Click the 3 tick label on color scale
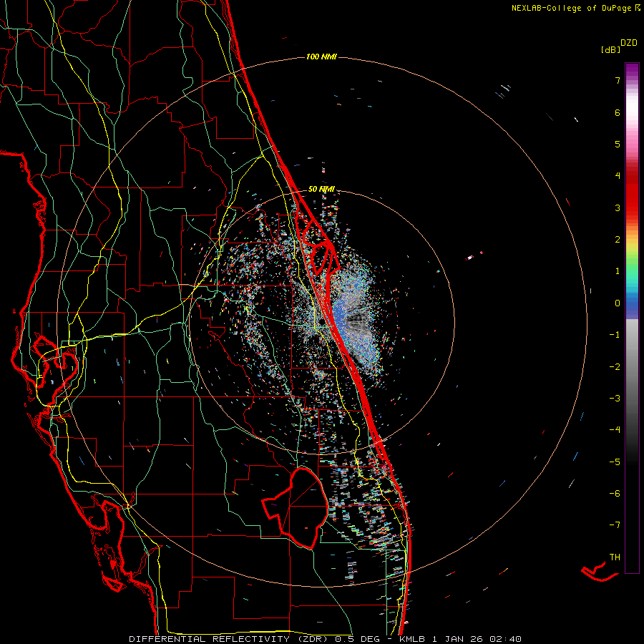 click(618, 208)
